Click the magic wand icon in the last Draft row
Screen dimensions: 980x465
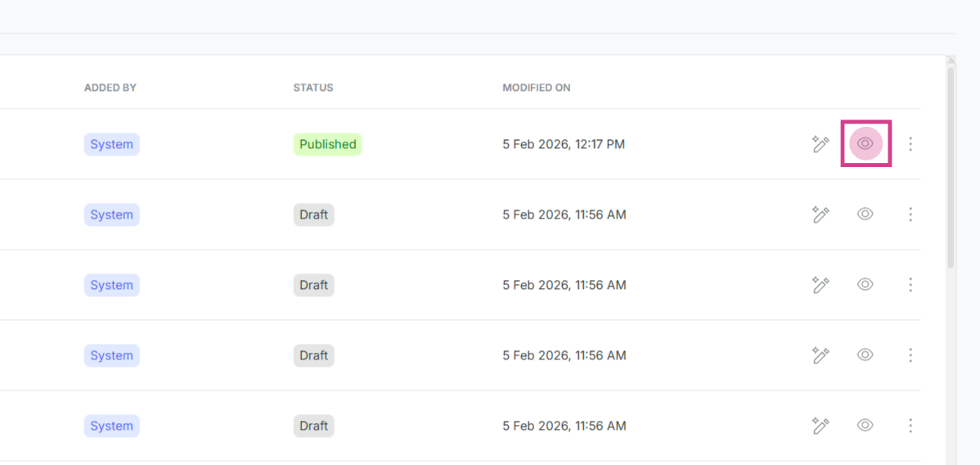pos(820,427)
